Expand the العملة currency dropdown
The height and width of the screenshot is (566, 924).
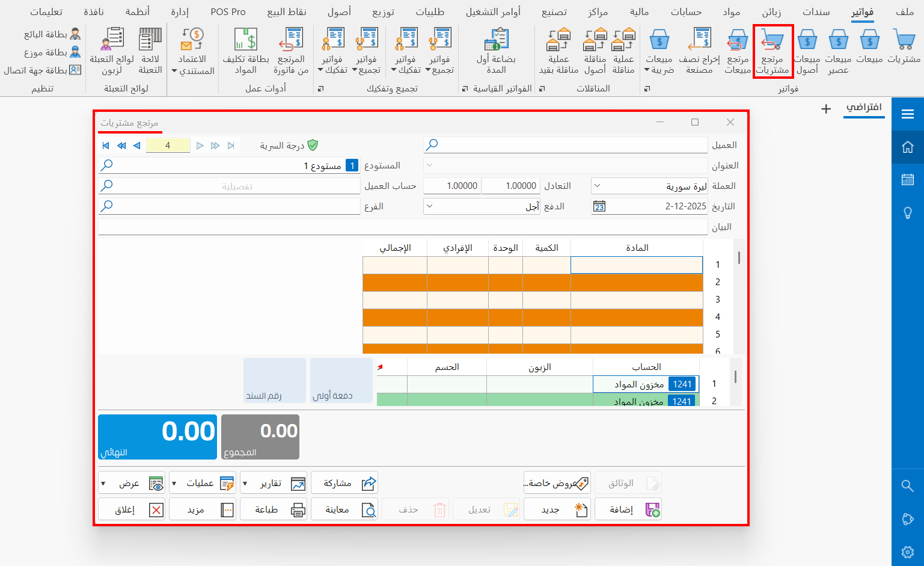pos(598,186)
